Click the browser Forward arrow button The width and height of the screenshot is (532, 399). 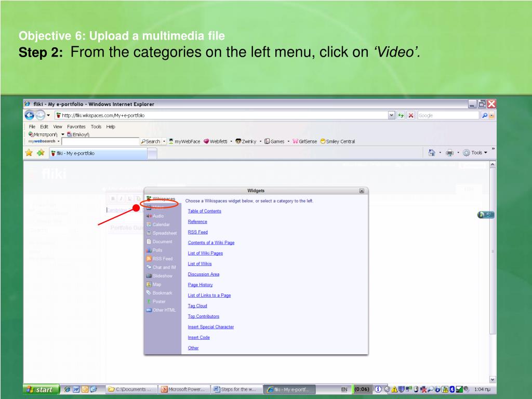tap(41, 115)
